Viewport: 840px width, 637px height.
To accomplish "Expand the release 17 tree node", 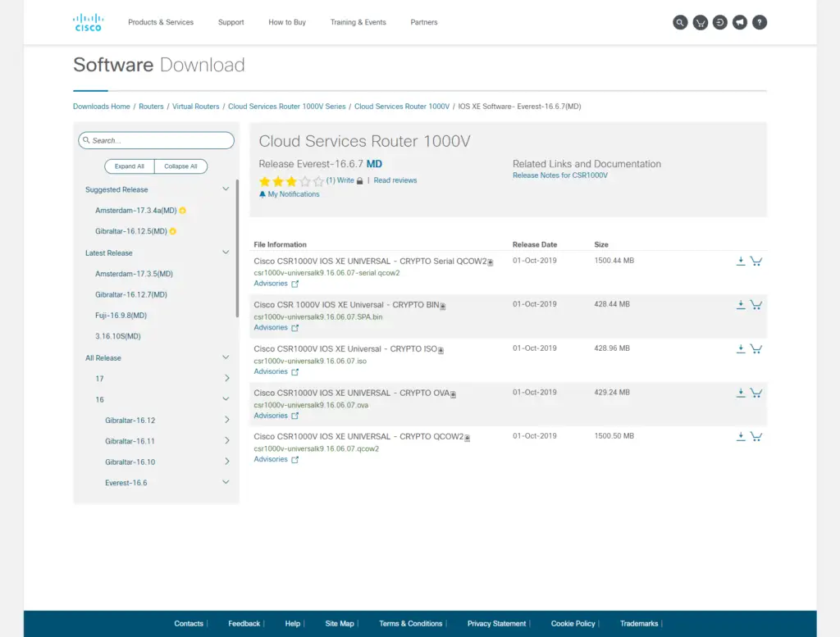I will [x=226, y=378].
